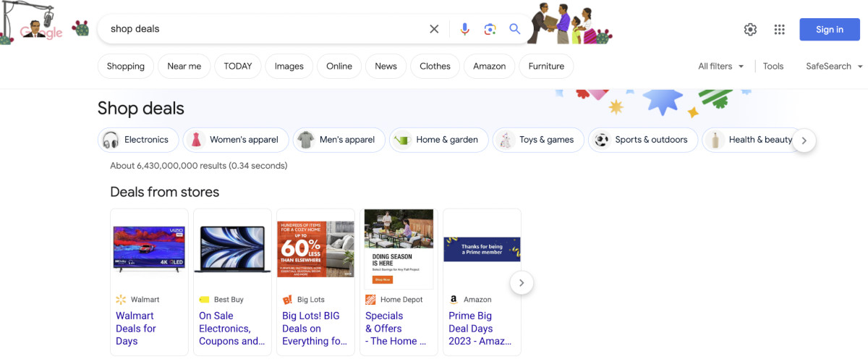The width and height of the screenshot is (868, 362).
Task: Open the Walmart TV deal thumbnail
Action: tap(149, 248)
